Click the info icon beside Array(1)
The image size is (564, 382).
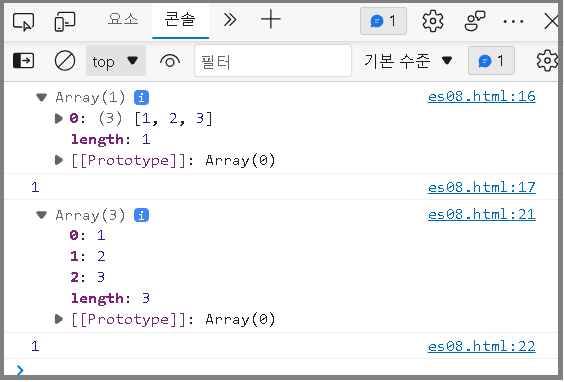pos(141,97)
